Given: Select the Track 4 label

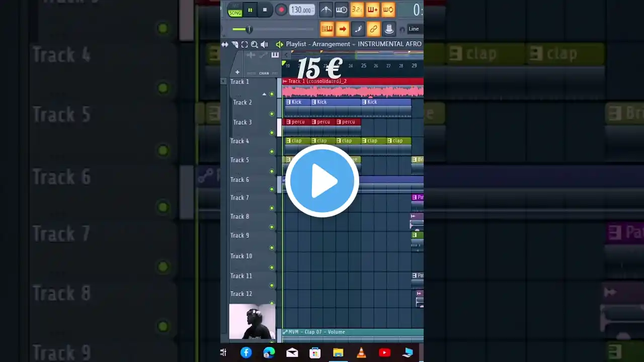Looking at the screenshot, I should pyautogui.click(x=240, y=141).
